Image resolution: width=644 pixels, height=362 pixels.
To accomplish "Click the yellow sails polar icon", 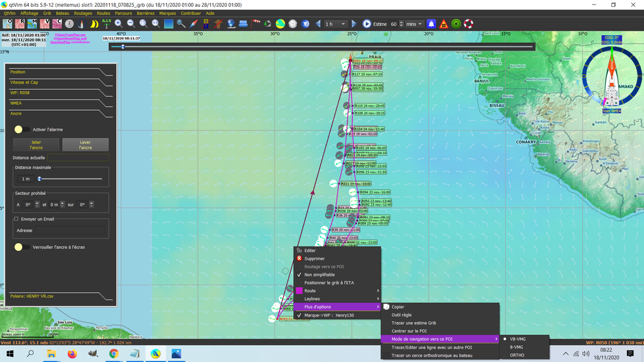I will click(x=94, y=24).
